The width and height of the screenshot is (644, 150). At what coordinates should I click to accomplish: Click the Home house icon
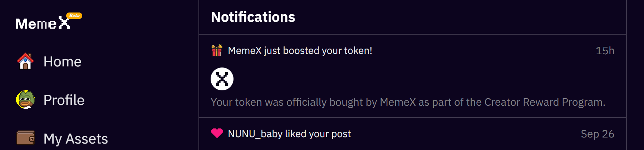pyautogui.click(x=25, y=61)
